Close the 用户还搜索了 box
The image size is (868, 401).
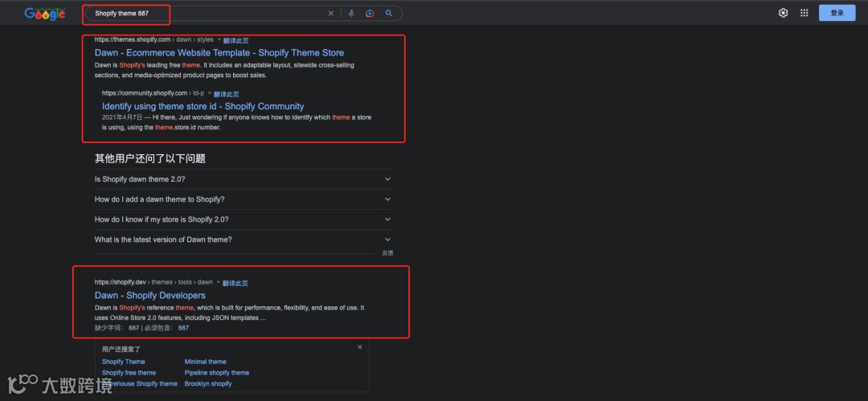[x=360, y=346]
